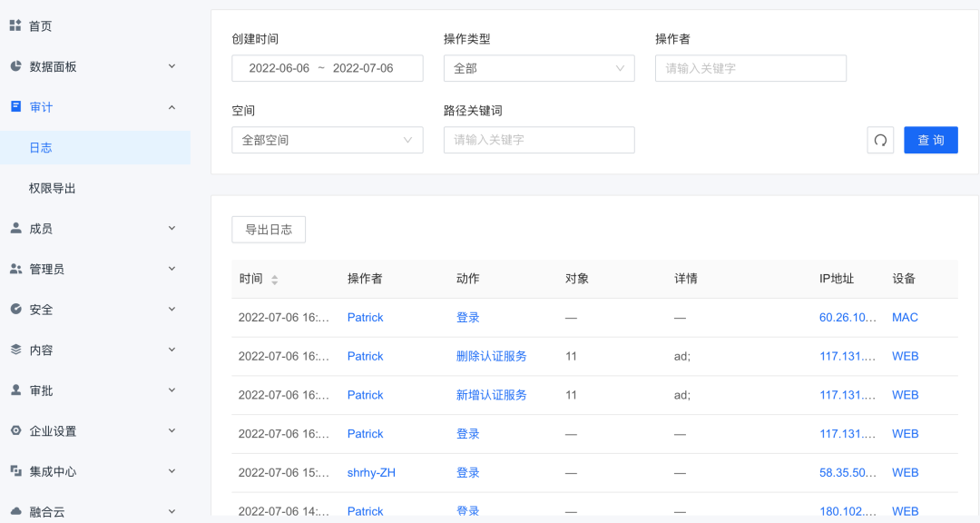980x523 pixels.
Task: Click the 集成中心 integration icon
Action: [x=15, y=471]
